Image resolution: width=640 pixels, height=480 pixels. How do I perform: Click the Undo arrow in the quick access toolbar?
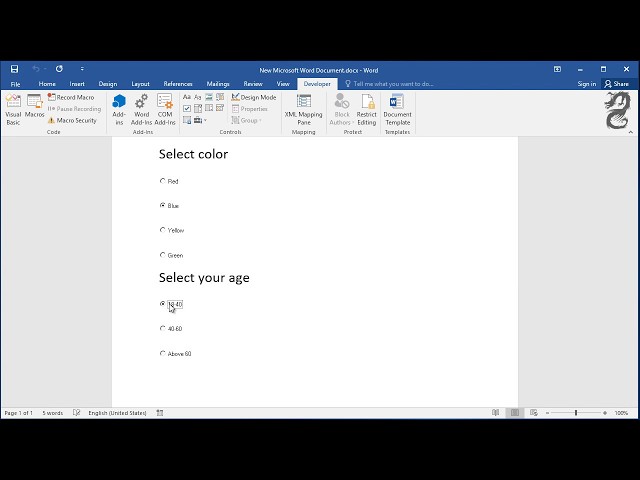[36, 69]
